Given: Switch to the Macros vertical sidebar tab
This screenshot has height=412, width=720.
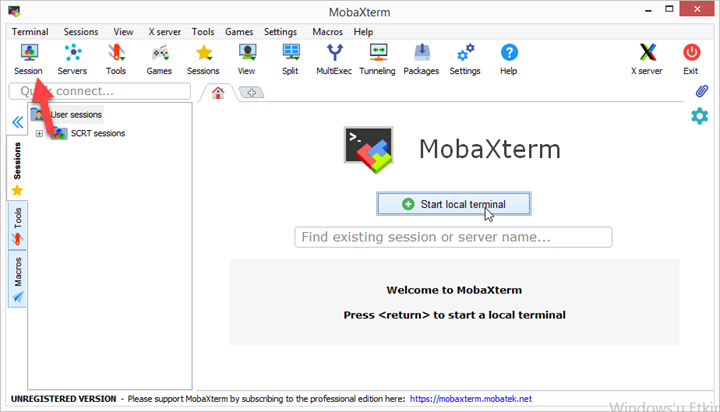Looking at the screenshot, I should (17, 279).
